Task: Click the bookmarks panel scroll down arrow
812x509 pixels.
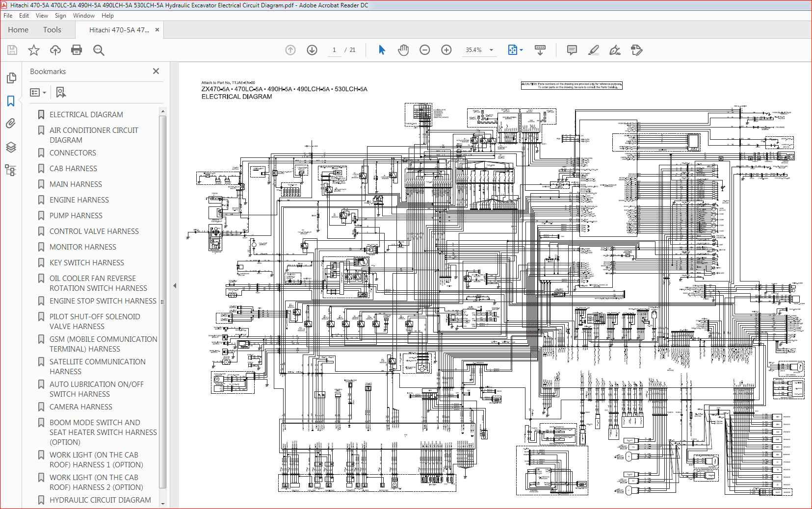Action: pos(163,504)
